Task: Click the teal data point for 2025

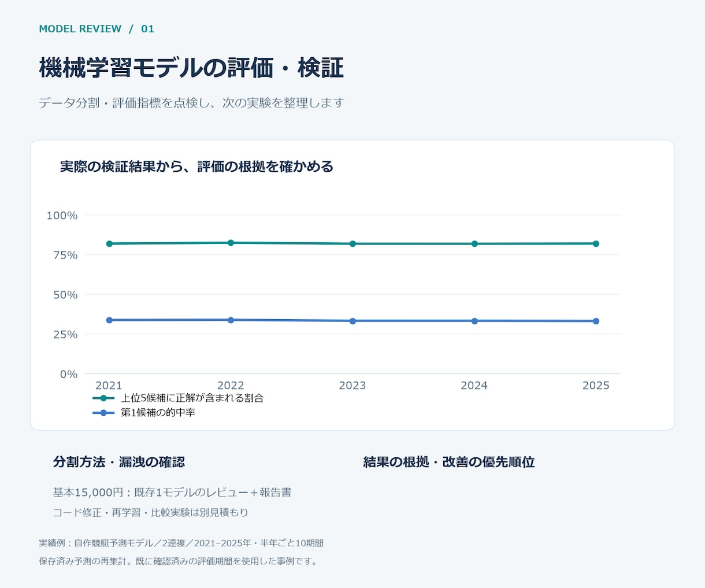Action: pyautogui.click(x=596, y=244)
